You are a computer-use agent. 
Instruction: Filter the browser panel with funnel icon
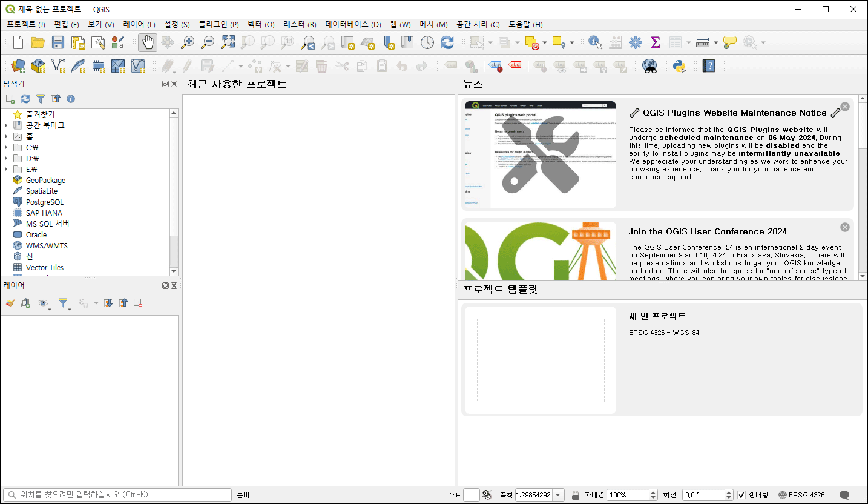tap(41, 98)
